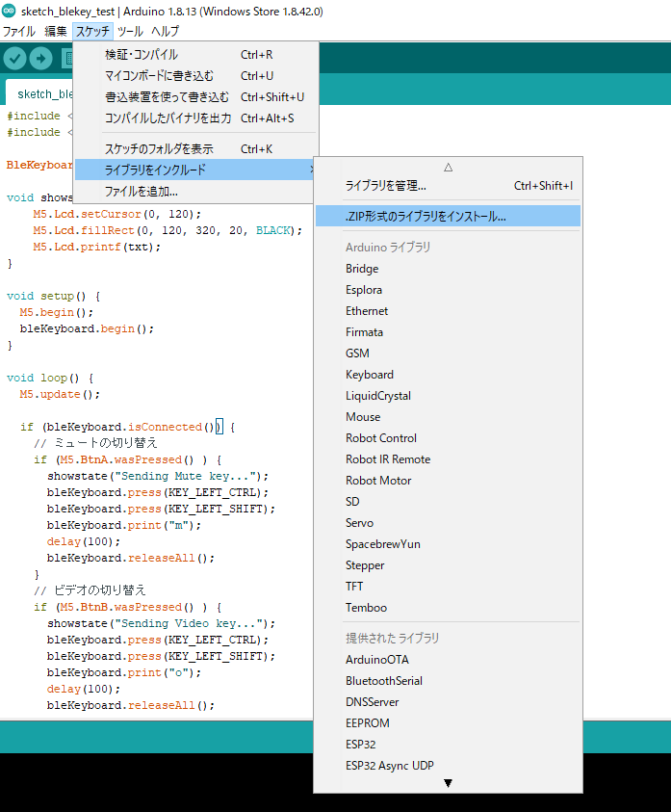
Task: Include the Servo library
Action: [x=448, y=523]
